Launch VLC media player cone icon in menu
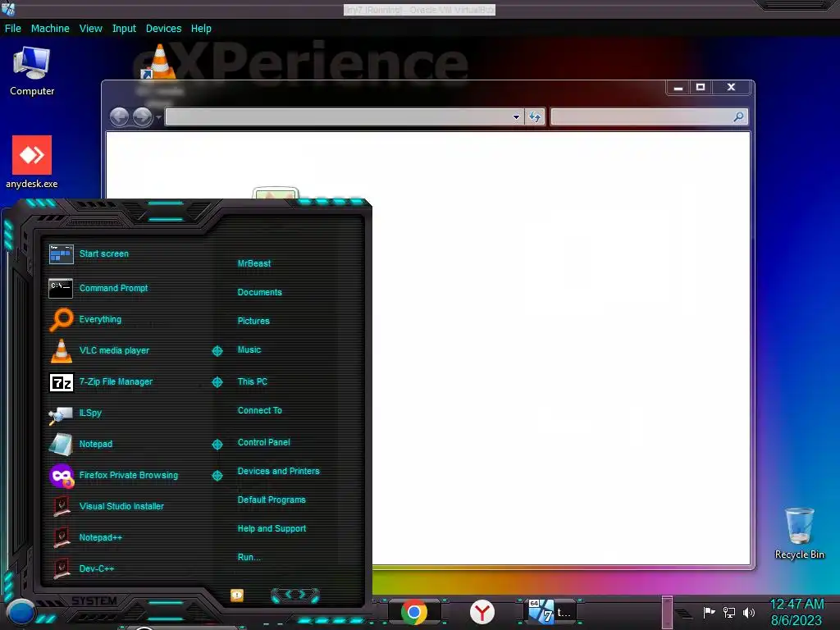Image resolution: width=840 pixels, height=630 pixels. click(x=61, y=351)
